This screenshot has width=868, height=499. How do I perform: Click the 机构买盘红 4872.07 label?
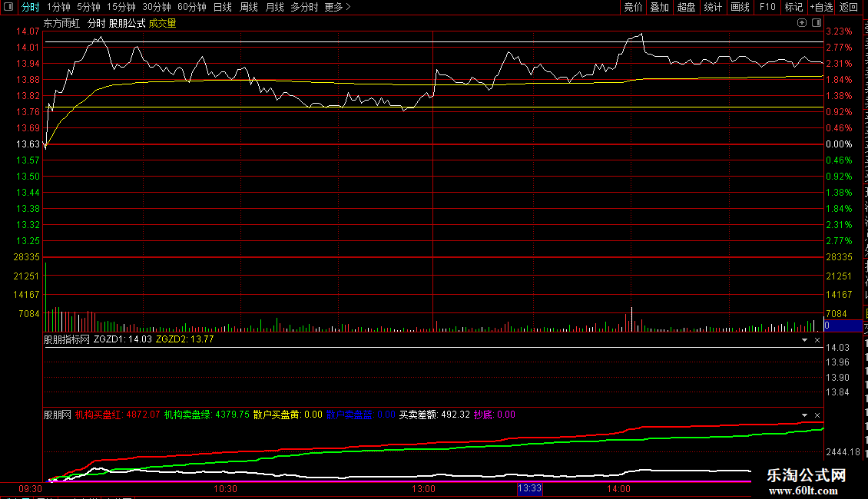[118, 415]
